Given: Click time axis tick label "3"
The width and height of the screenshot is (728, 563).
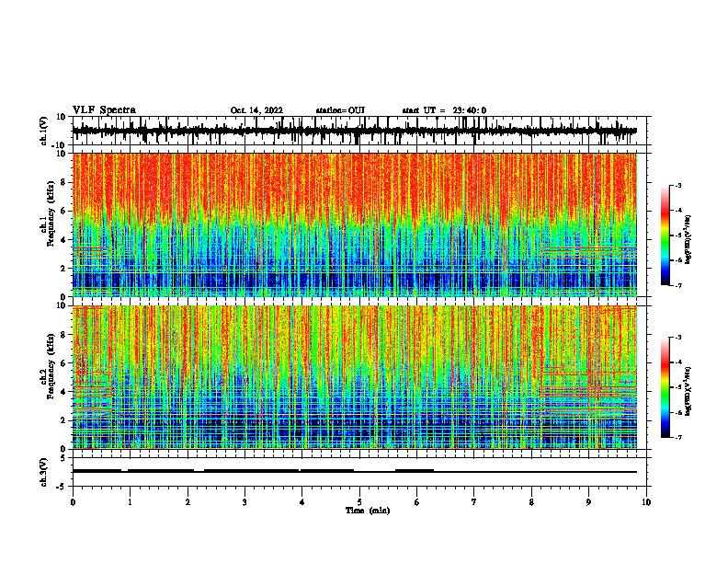Looking at the screenshot, I should click(245, 502).
